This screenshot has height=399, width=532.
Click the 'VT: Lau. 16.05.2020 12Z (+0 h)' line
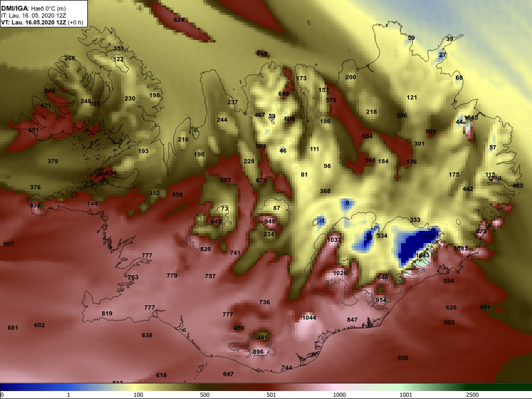coord(42,22)
